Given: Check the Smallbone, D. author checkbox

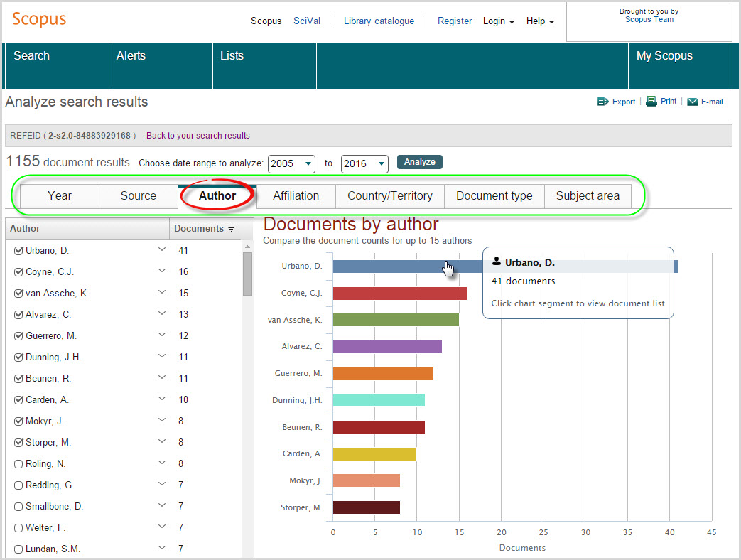Looking at the screenshot, I should [18, 507].
